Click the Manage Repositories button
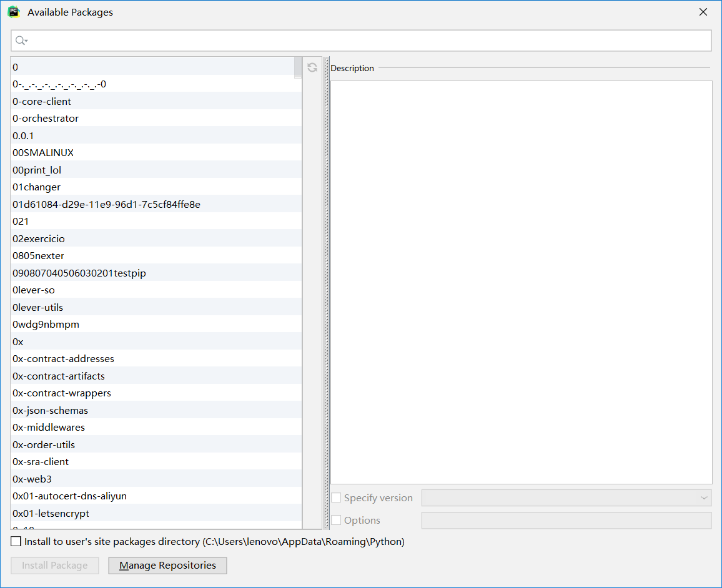Viewport: 722px width, 588px height. coord(167,566)
